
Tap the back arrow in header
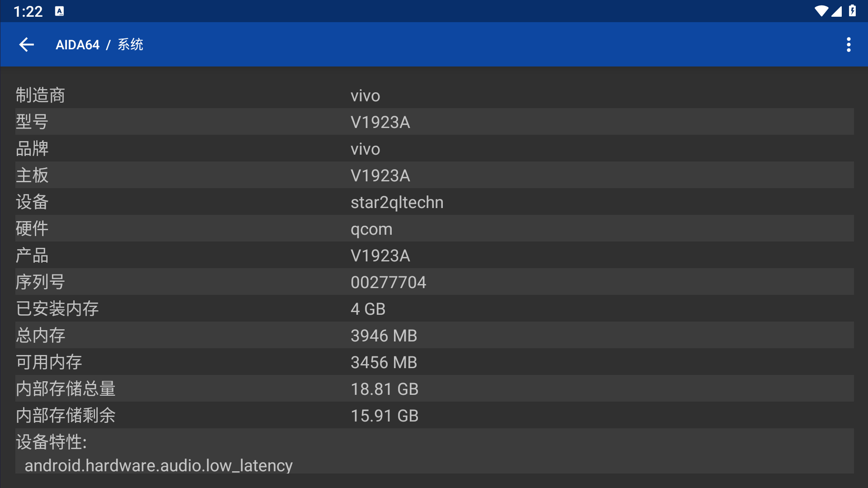(27, 45)
